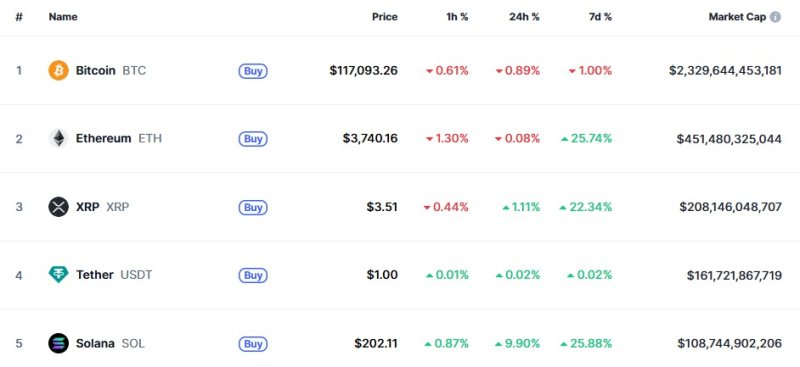The image size is (800, 367).
Task: Click the Solana row Buy button
Action: tap(253, 344)
